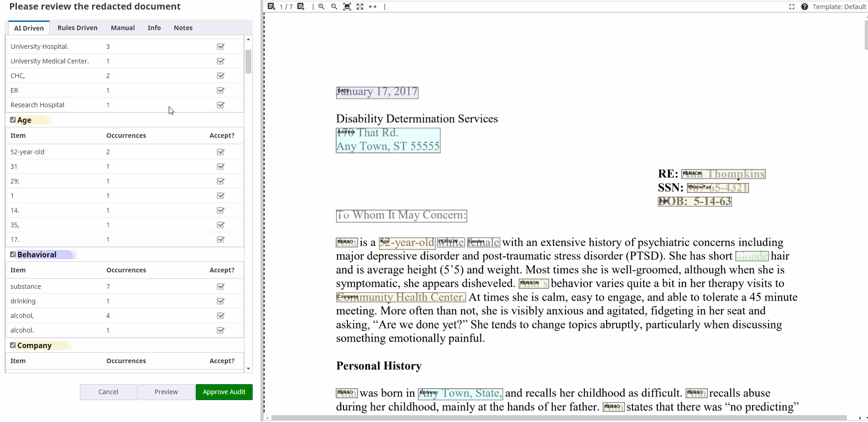Toggle Accept checkbox for 52-year-old item
The height and width of the screenshot is (422, 868).
[x=221, y=152]
